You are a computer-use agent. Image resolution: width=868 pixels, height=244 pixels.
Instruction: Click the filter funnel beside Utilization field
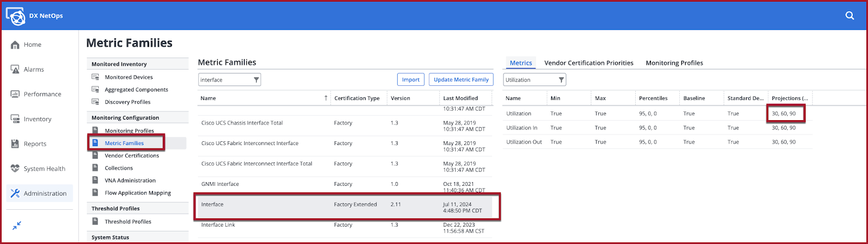point(561,80)
